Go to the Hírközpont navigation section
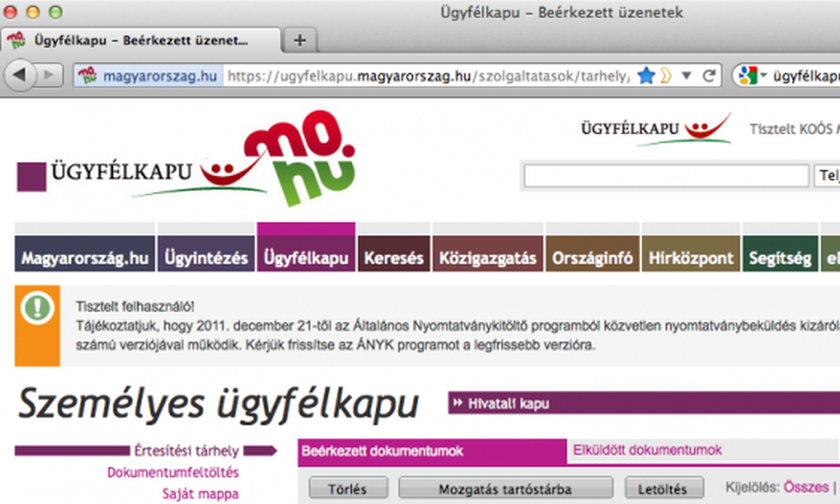 pos(691,258)
